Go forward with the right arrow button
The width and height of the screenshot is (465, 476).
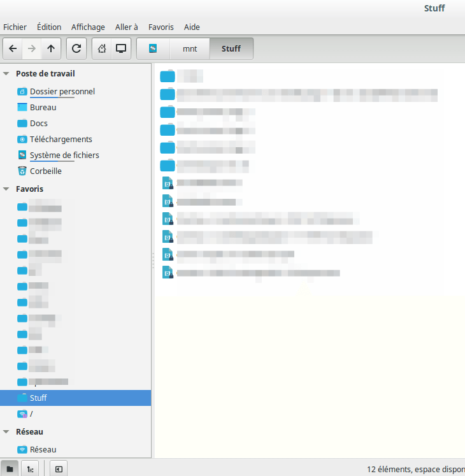click(32, 48)
